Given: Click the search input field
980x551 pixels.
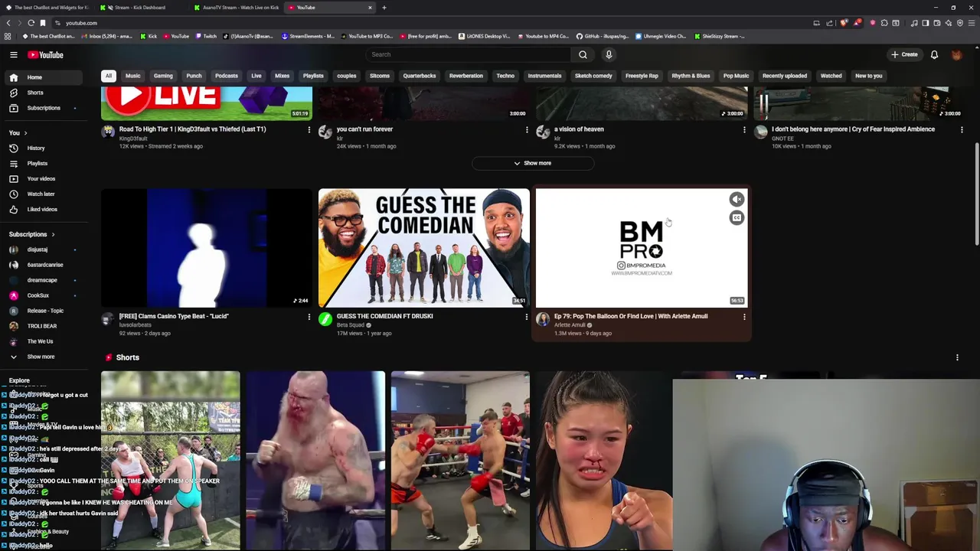Looking at the screenshot, I should (467, 55).
